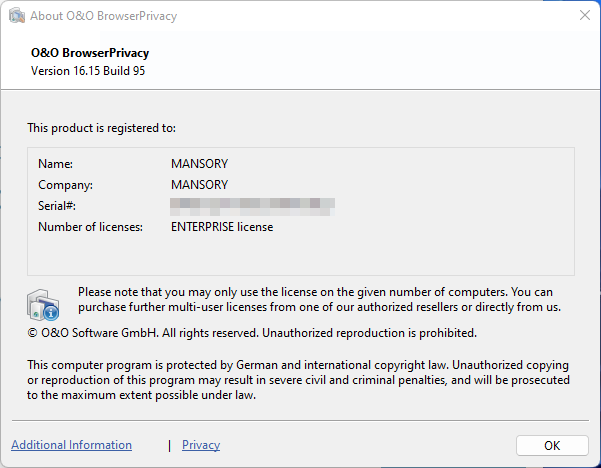Click the Serial# label
Viewport: 601px width, 468px height.
tap(57, 206)
